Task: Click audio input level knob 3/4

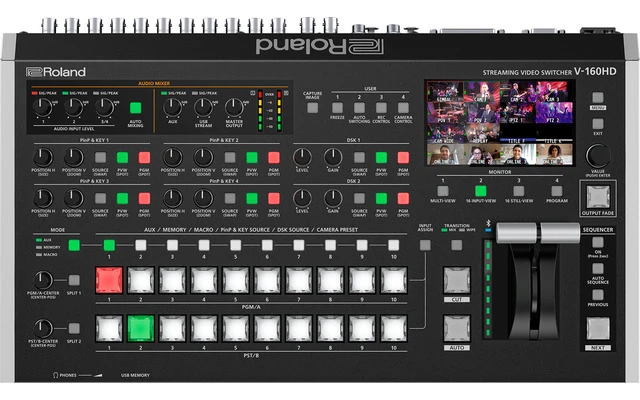Action: tap(104, 107)
